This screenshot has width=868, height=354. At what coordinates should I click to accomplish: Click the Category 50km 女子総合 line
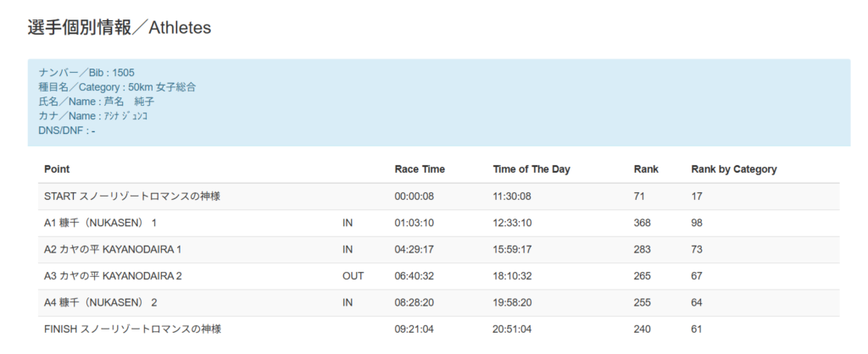[x=117, y=87]
